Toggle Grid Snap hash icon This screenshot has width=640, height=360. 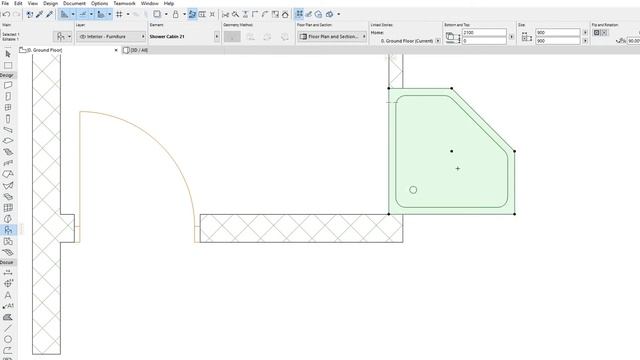(119, 14)
